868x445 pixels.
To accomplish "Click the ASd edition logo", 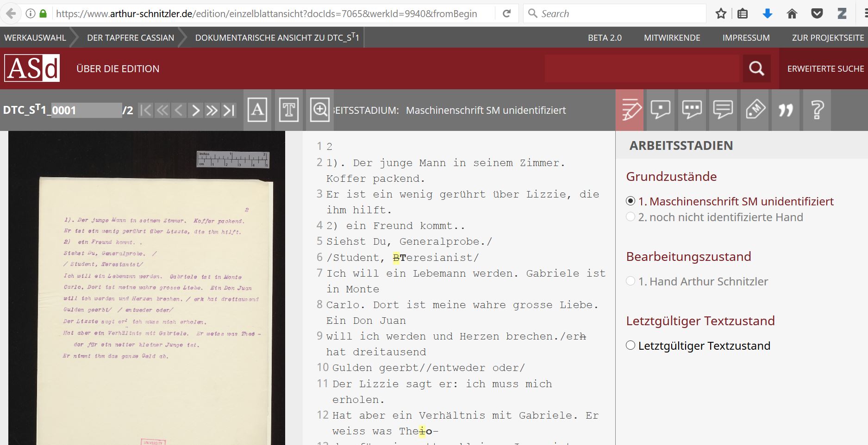I will (x=32, y=68).
